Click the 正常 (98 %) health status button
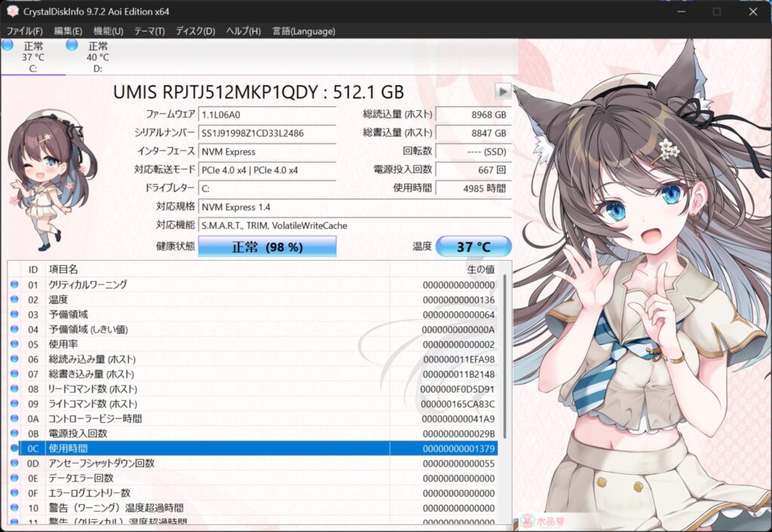772x532 pixels. (267, 246)
